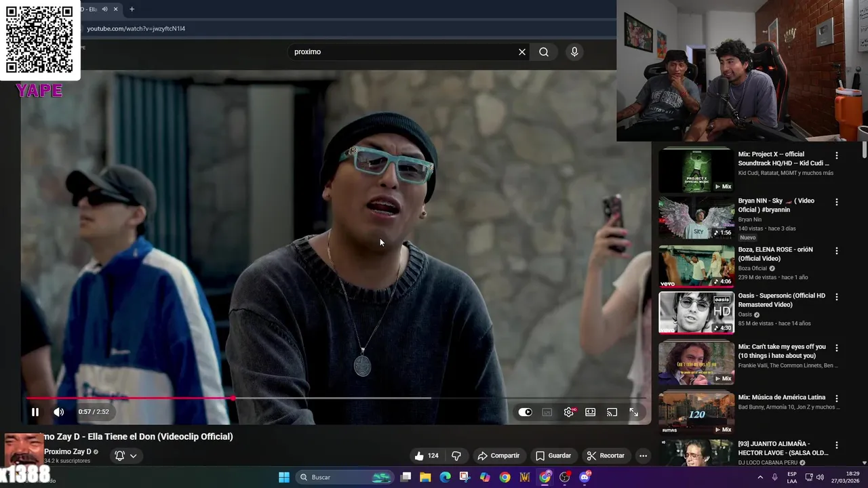868x488 pixels.
Task: Click the browser address bar URL
Action: point(136,28)
